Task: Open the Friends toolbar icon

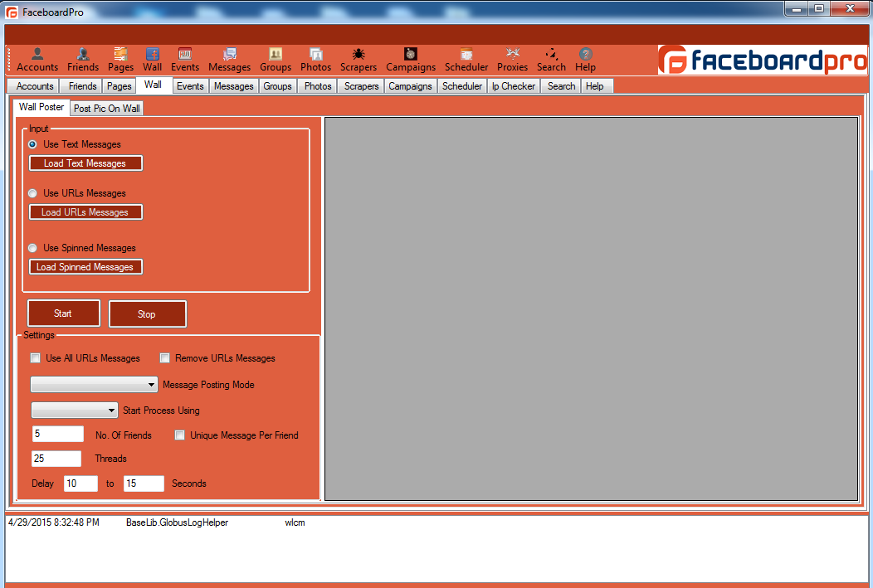Action: pyautogui.click(x=83, y=60)
